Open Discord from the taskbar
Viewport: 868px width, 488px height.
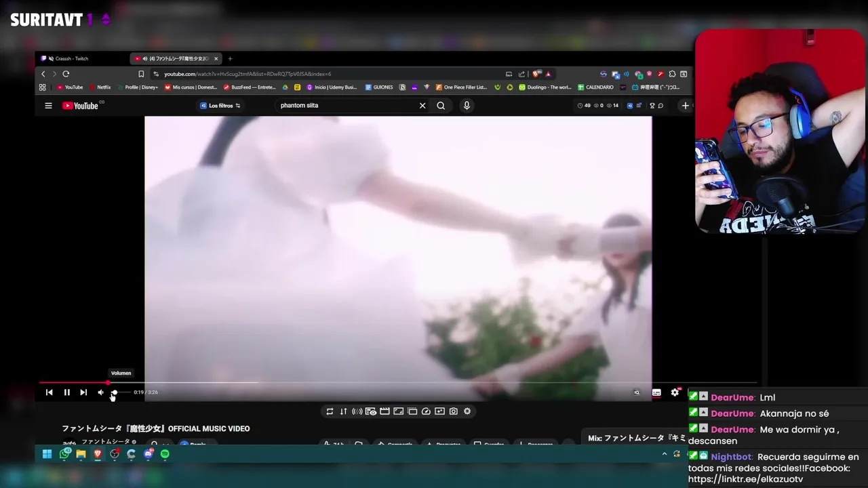pyautogui.click(x=148, y=454)
